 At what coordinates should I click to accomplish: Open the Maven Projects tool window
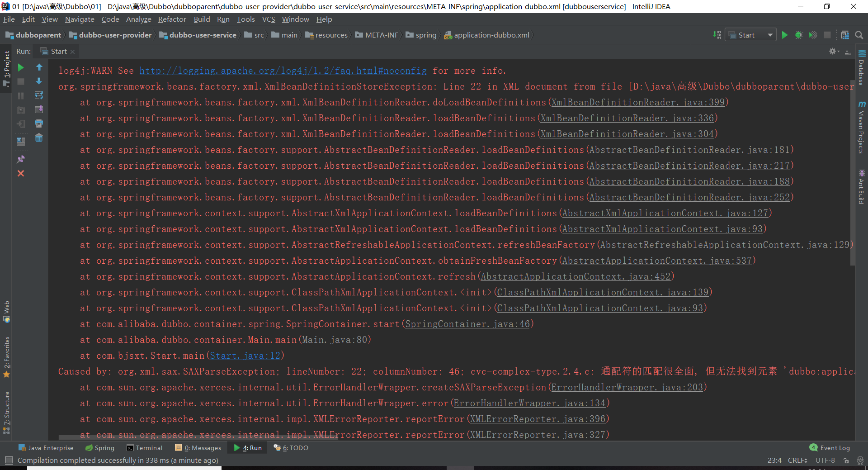click(862, 127)
